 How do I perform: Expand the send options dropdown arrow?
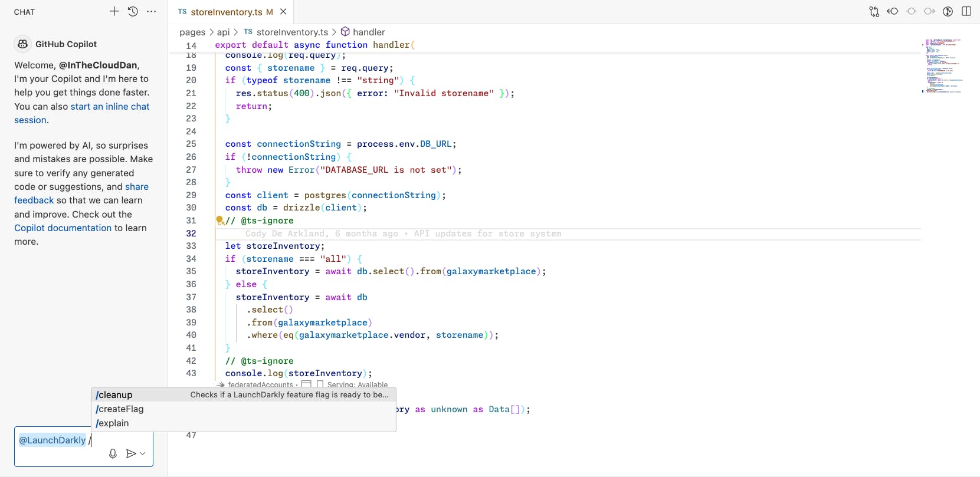pos(143,453)
